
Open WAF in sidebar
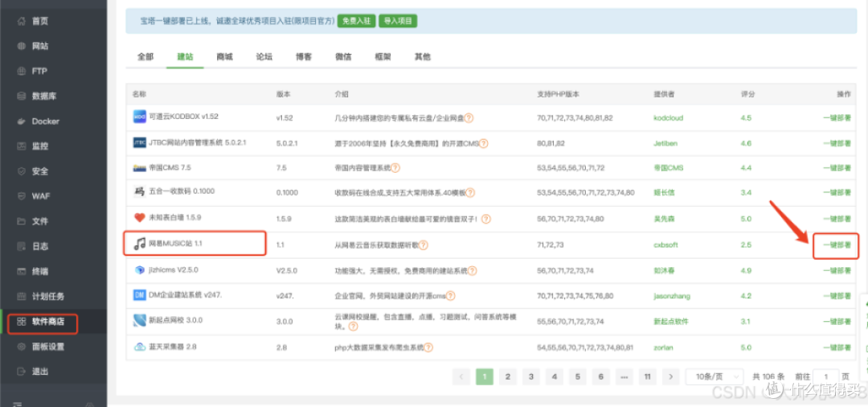tap(42, 196)
